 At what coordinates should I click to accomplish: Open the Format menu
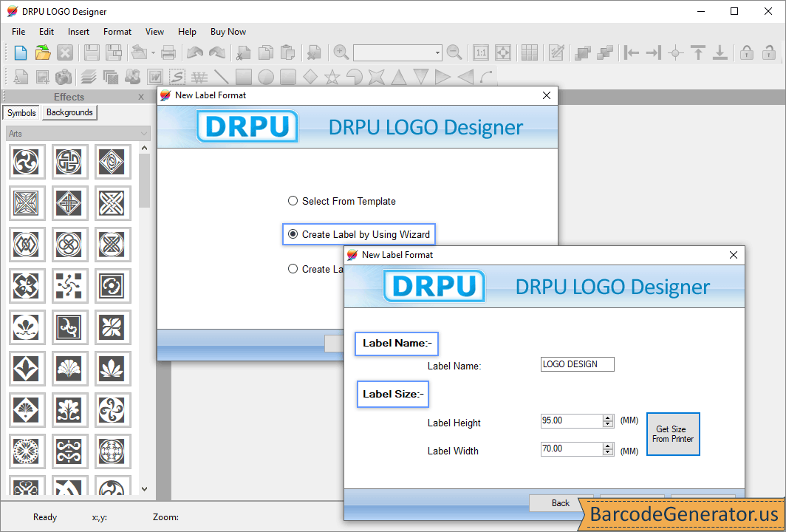click(x=117, y=32)
